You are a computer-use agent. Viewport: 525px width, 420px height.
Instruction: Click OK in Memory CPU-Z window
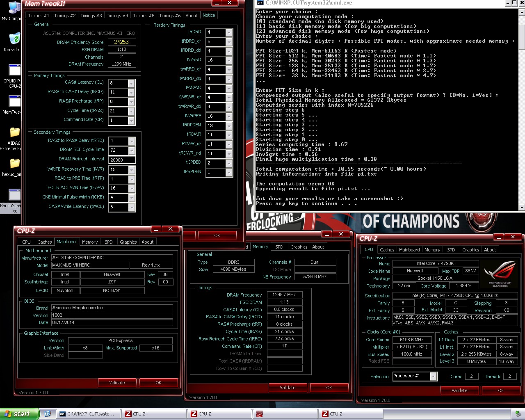point(329,388)
